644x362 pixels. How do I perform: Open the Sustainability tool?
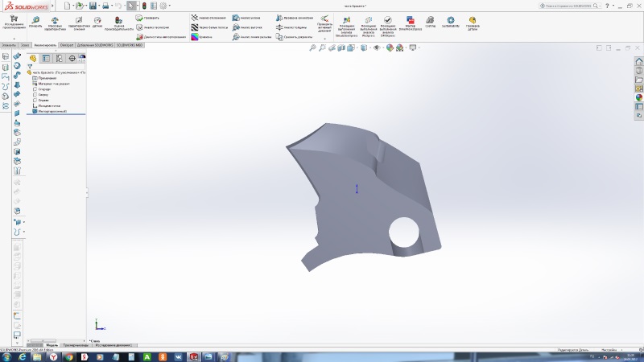(450, 21)
